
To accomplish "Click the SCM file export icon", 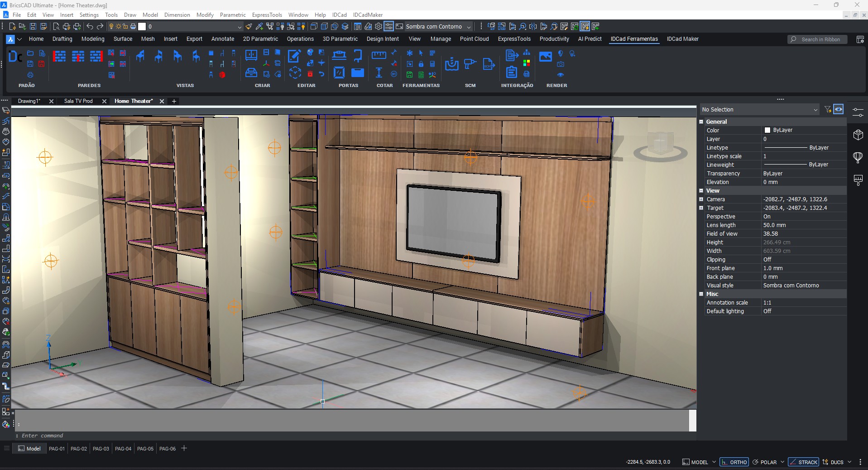I will 489,64.
